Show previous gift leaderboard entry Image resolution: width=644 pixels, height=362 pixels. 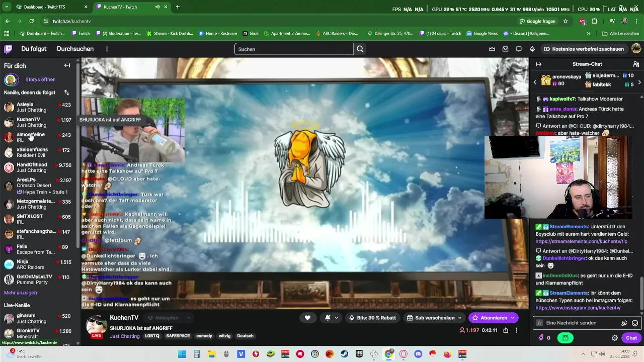535,82
